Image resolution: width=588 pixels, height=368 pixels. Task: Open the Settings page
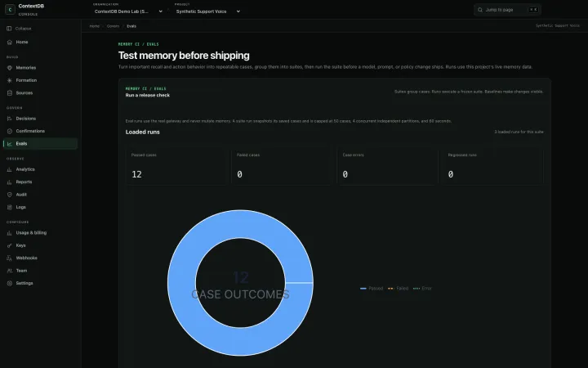pyautogui.click(x=40, y=283)
